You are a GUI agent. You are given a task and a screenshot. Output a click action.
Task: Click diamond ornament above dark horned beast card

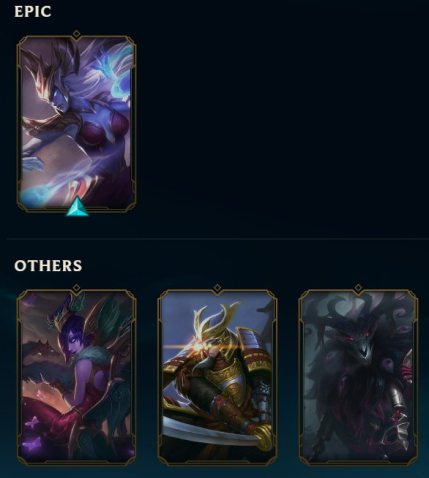click(x=358, y=288)
